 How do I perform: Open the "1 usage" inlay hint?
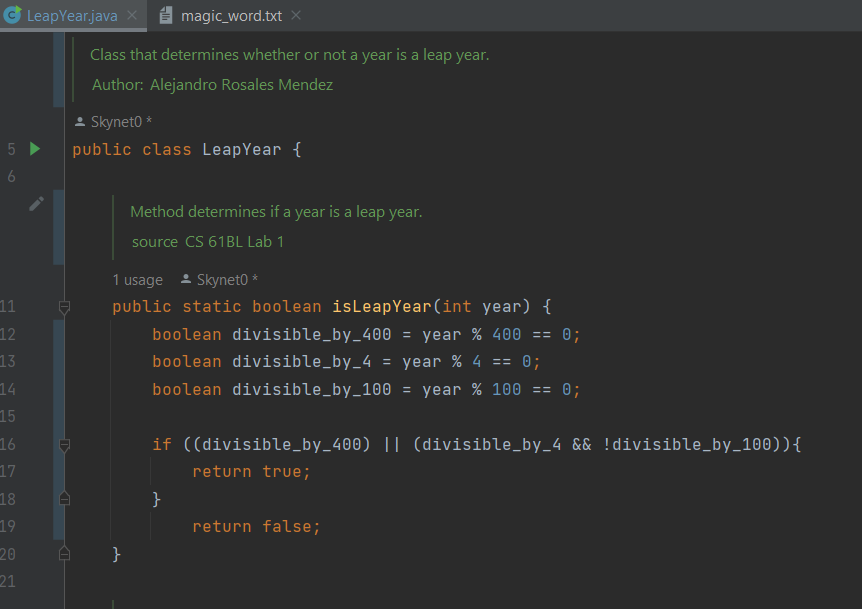tap(137, 280)
